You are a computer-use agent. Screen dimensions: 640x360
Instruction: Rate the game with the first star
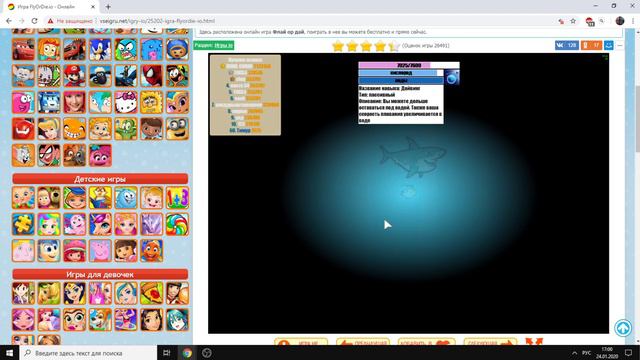coord(338,46)
